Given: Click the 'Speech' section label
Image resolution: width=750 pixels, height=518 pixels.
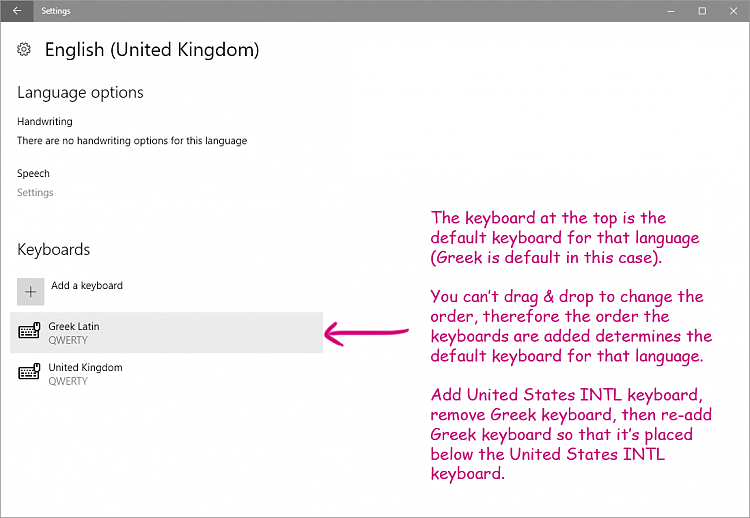Looking at the screenshot, I should click(33, 174).
